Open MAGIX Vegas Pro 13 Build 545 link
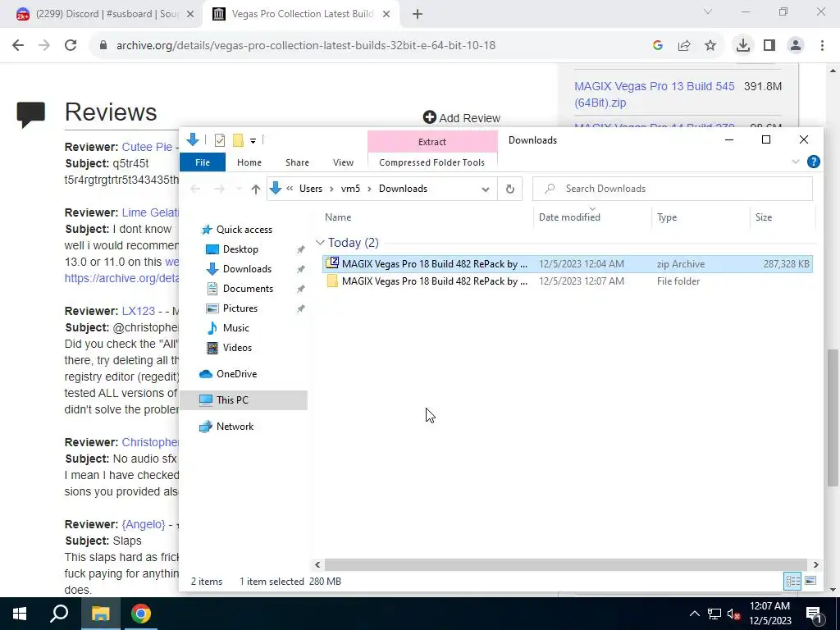840x630 pixels. 654,94
